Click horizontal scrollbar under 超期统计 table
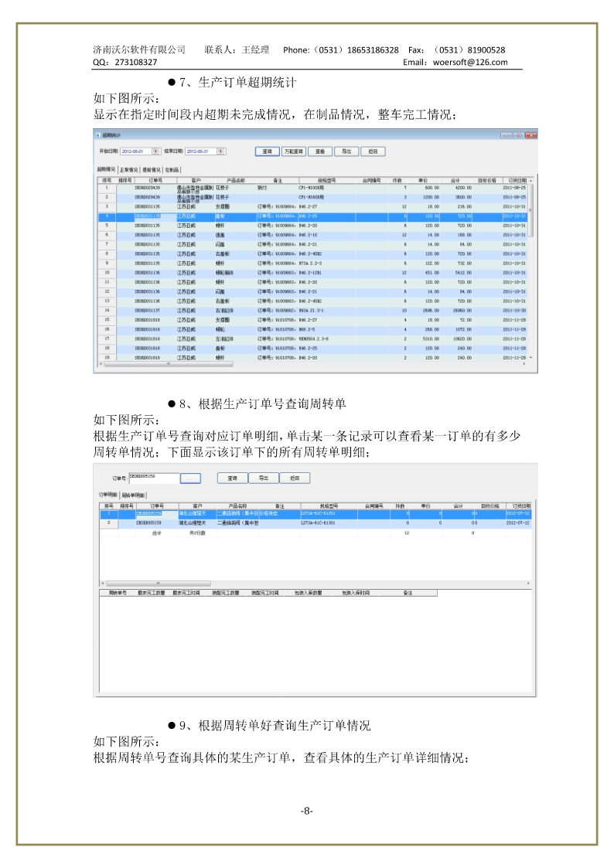The height and width of the screenshot is (868, 614). (x=169, y=364)
